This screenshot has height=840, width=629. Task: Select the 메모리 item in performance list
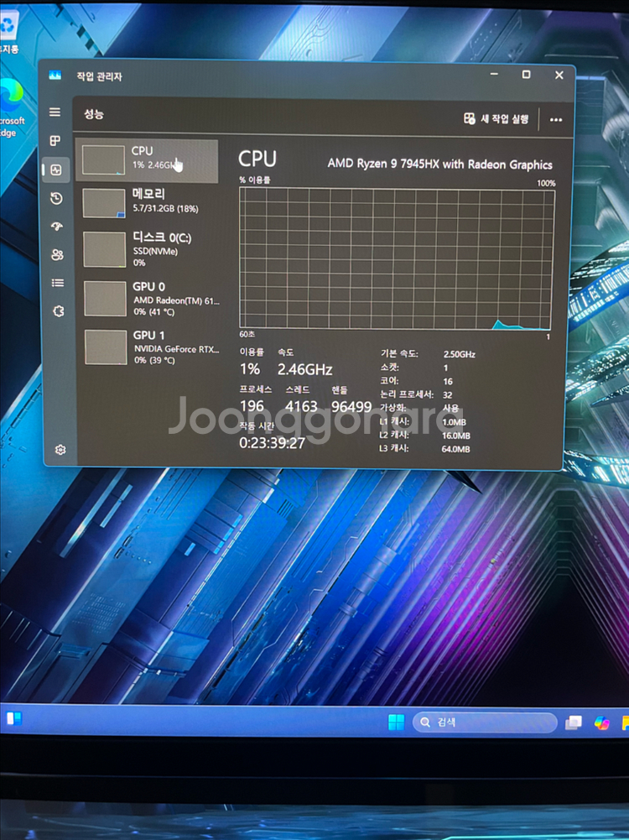(148, 202)
